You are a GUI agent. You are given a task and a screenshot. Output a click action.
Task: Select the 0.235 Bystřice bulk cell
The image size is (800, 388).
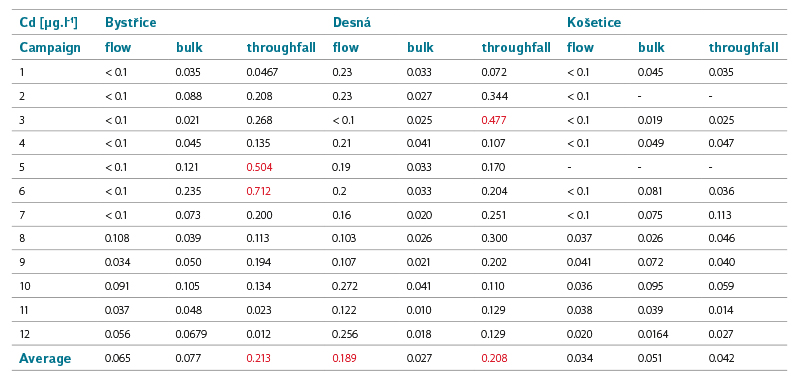(188, 191)
